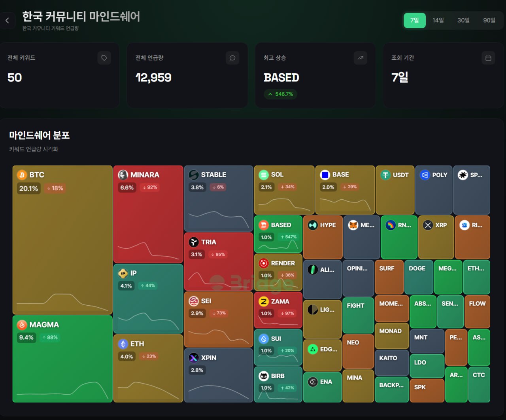Click the fox logo on ME... tile

pyautogui.click(x=353, y=225)
